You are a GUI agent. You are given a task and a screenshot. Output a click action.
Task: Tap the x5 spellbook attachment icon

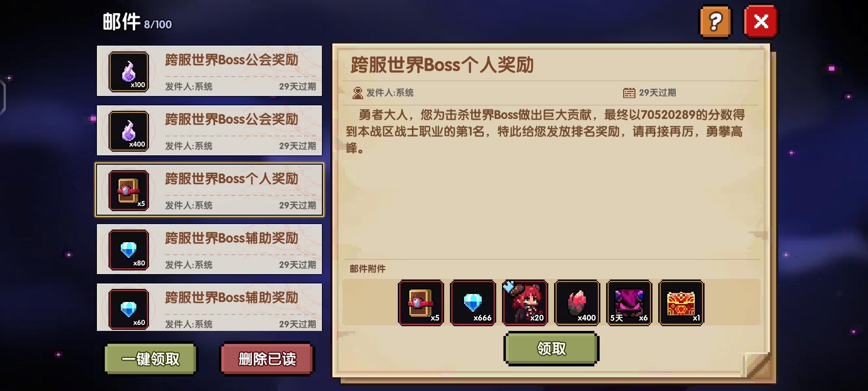click(x=421, y=303)
